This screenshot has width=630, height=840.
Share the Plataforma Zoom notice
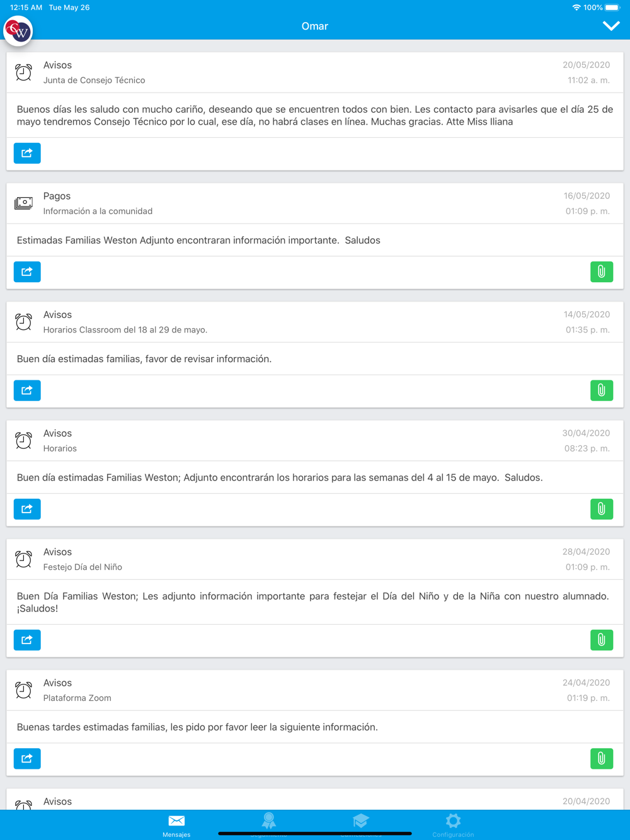coord(27,758)
